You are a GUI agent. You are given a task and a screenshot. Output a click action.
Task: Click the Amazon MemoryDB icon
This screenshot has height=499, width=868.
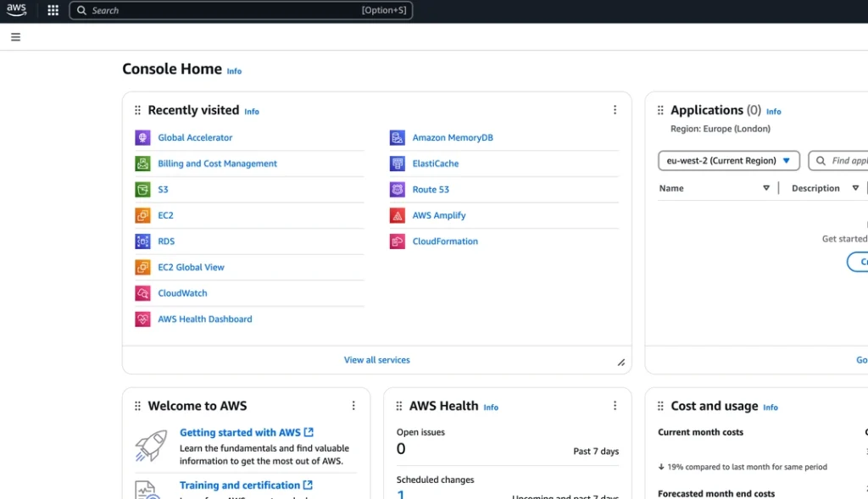coord(397,137)
